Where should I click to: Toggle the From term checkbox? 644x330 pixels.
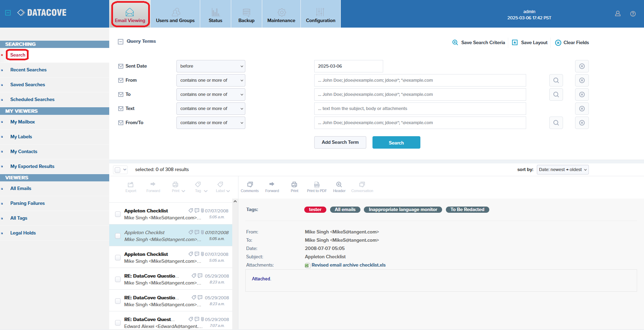(121, 80)
